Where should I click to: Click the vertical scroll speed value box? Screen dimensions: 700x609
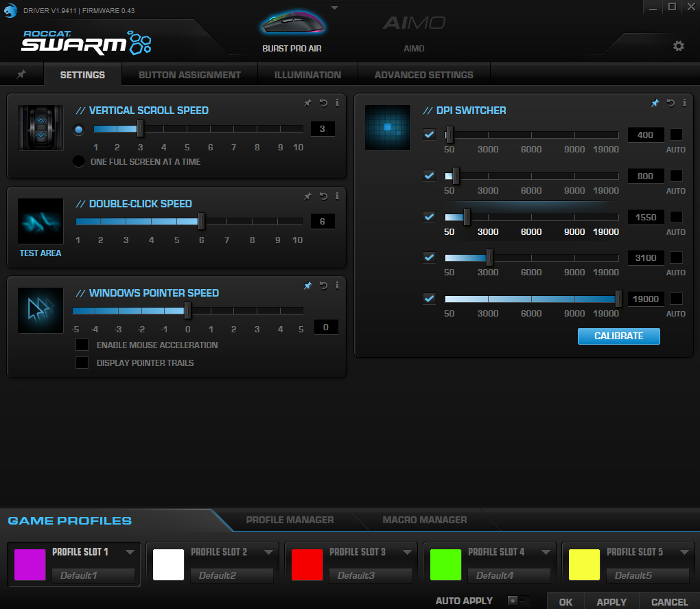click(323, 129)
